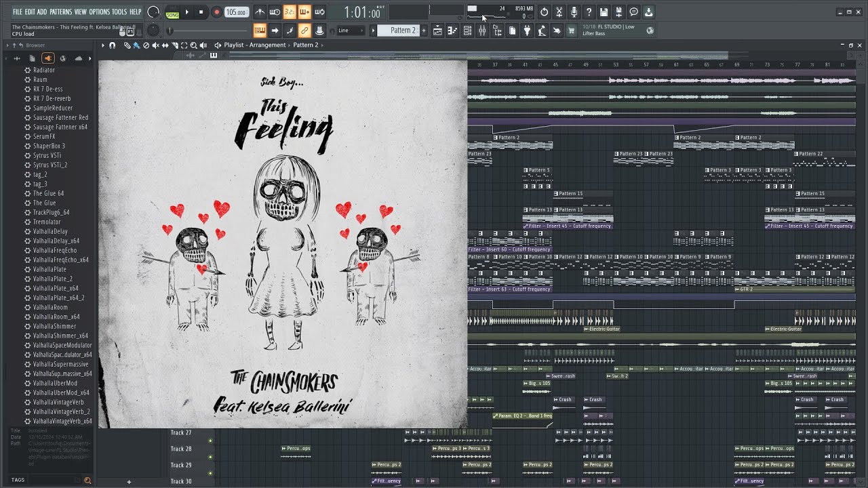Select the playlist Delete tool icon

coord(146,45)
